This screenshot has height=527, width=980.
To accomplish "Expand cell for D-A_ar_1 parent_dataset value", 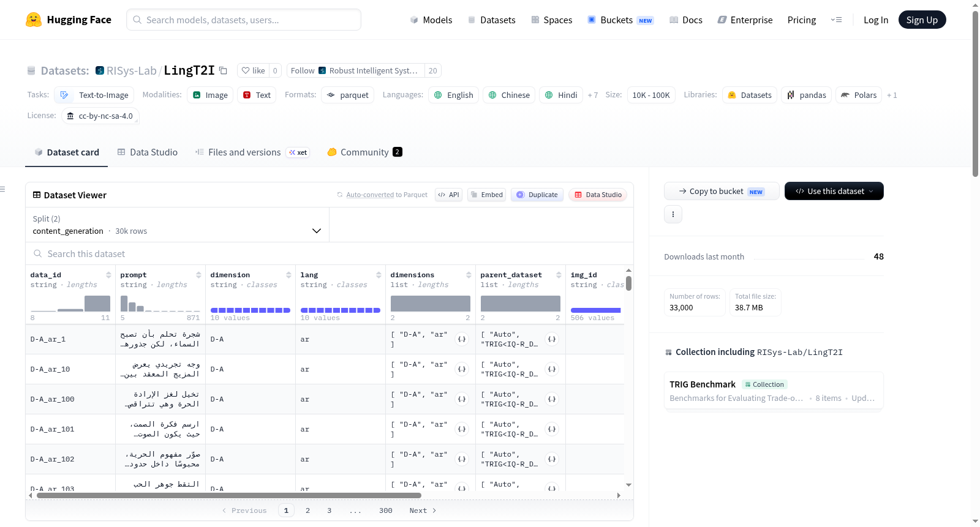I will (552, 339).
